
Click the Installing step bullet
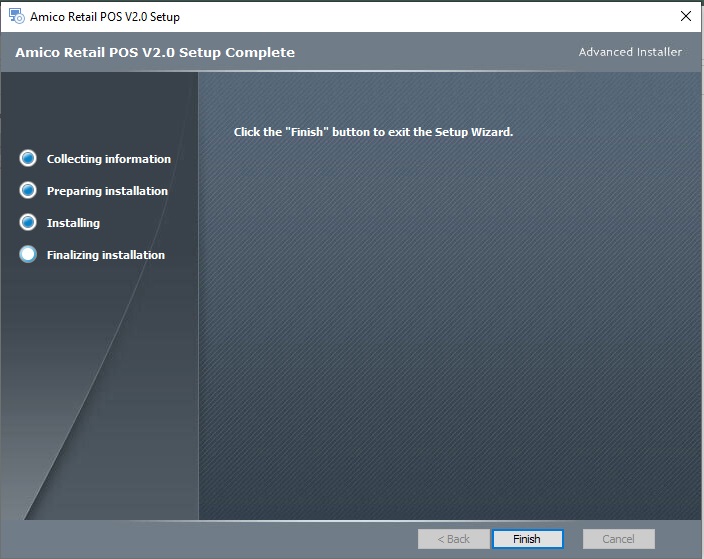28,223
